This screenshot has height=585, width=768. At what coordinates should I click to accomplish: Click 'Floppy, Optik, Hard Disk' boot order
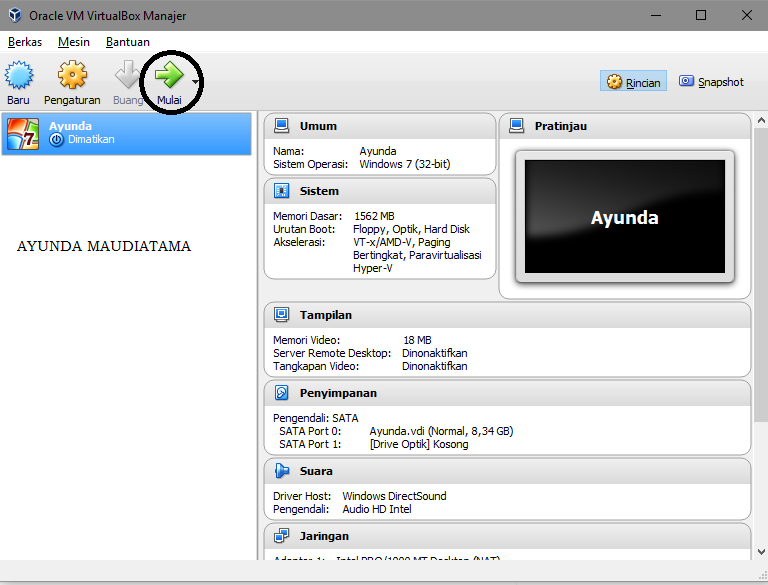411,229
